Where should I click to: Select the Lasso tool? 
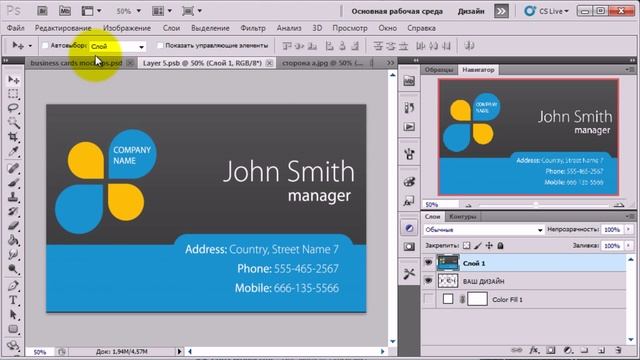(x=13, y=108)
